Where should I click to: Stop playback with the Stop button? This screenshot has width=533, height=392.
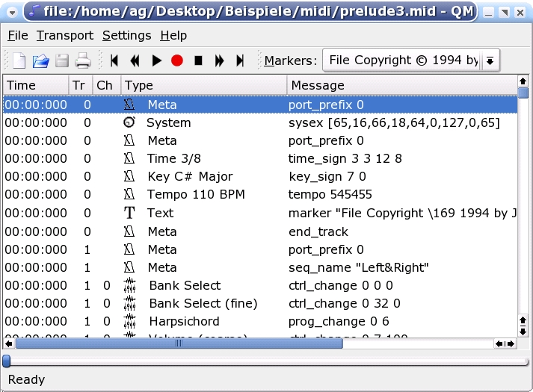pos(198,60)
